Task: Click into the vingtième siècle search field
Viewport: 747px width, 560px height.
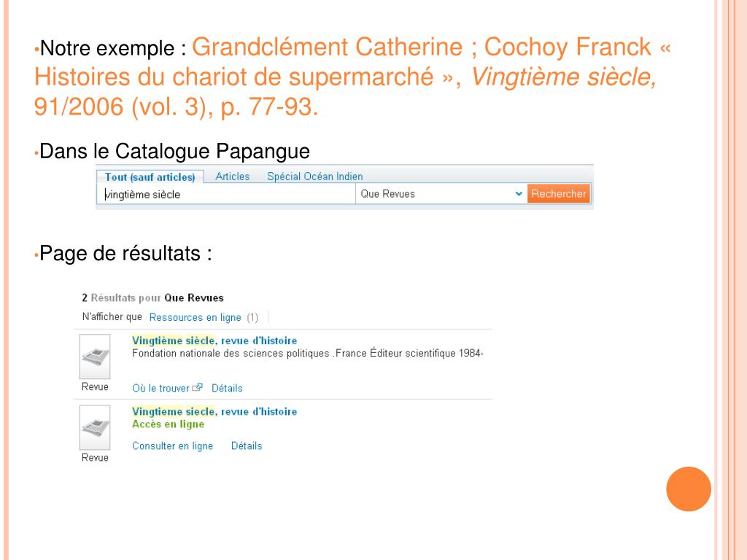Action: tap(226, 194)
